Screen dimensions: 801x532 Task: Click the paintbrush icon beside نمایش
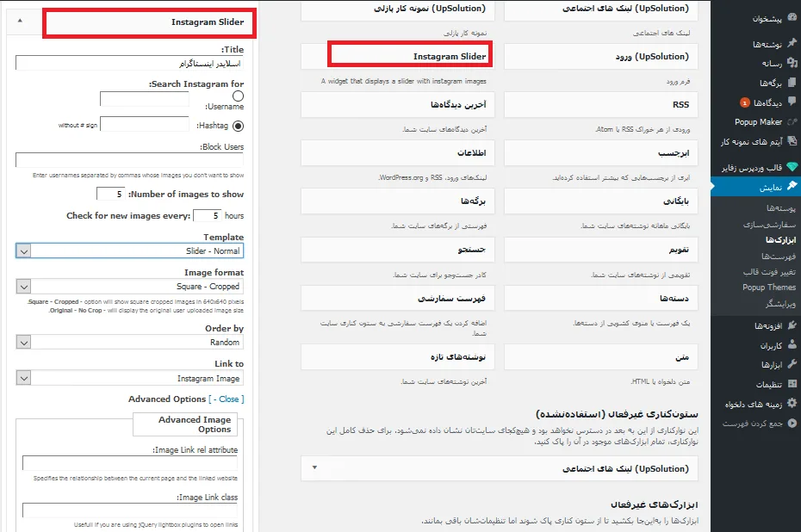point(792,186)
